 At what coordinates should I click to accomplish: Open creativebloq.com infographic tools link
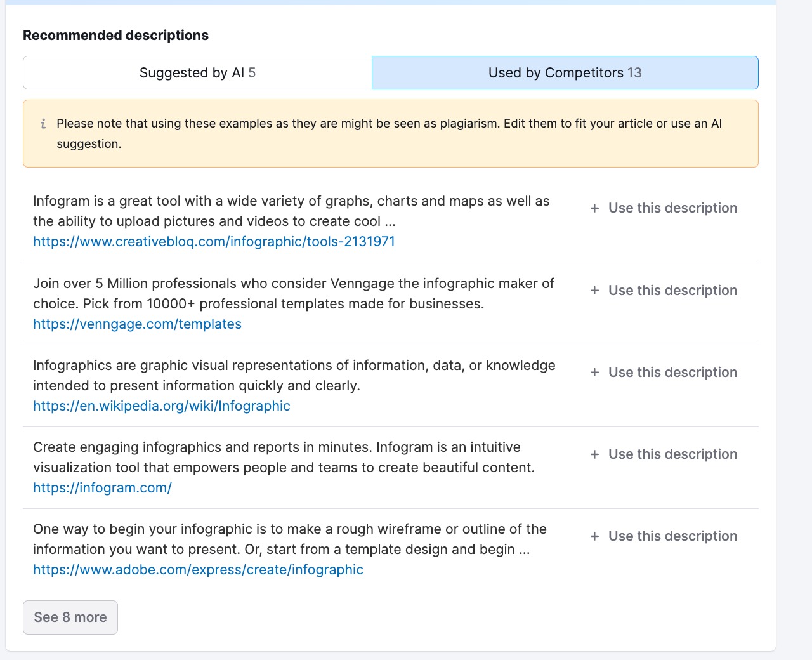214,242
